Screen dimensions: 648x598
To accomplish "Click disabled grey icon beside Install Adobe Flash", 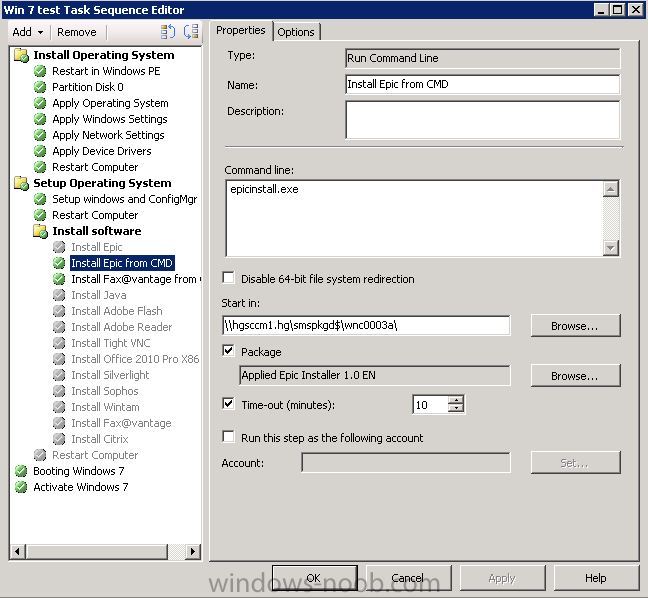I will [x=59, y=311].
